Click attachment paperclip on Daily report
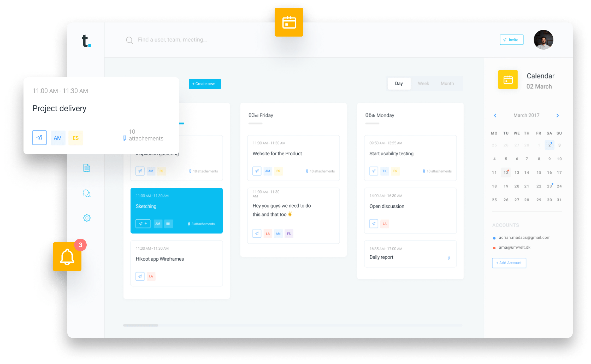This screenshot has width=591, height=364. pos(448,258)
